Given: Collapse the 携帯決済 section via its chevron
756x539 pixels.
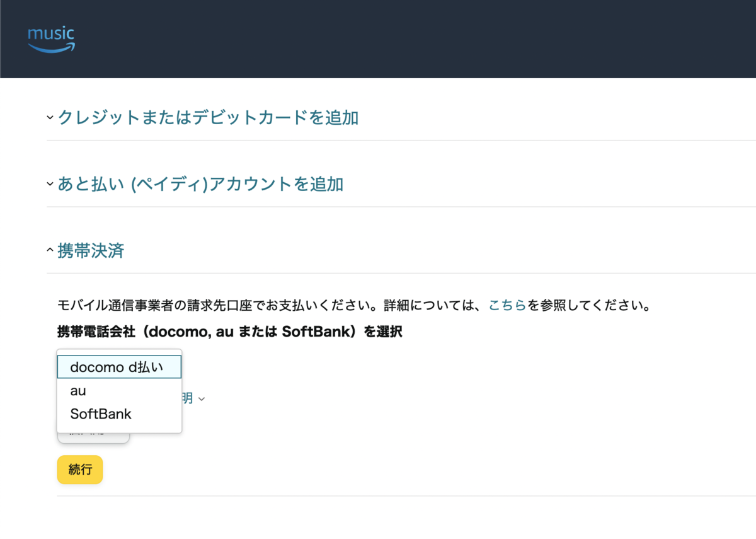Looking at the screenshot, I should pos(49,250).
